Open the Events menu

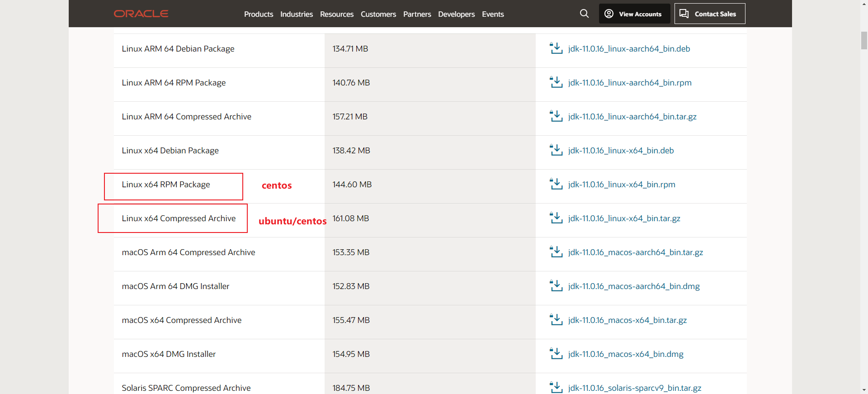pos(493,14)
